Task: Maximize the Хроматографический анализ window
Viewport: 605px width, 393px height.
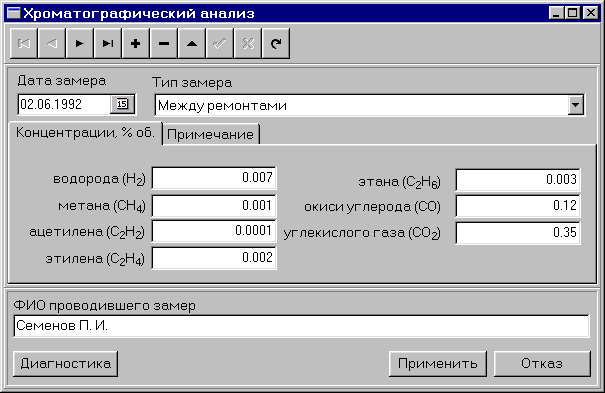Action: [572, 13]
